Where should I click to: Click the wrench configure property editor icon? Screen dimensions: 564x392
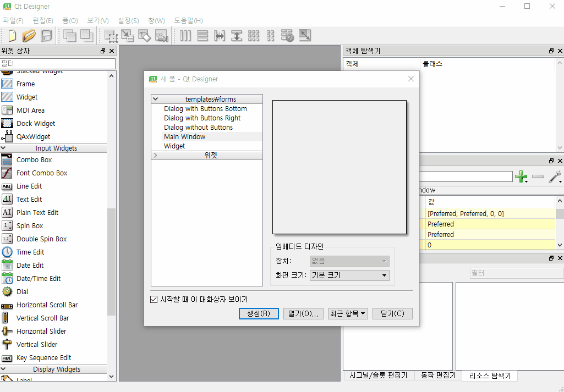(x=556, y=177)
